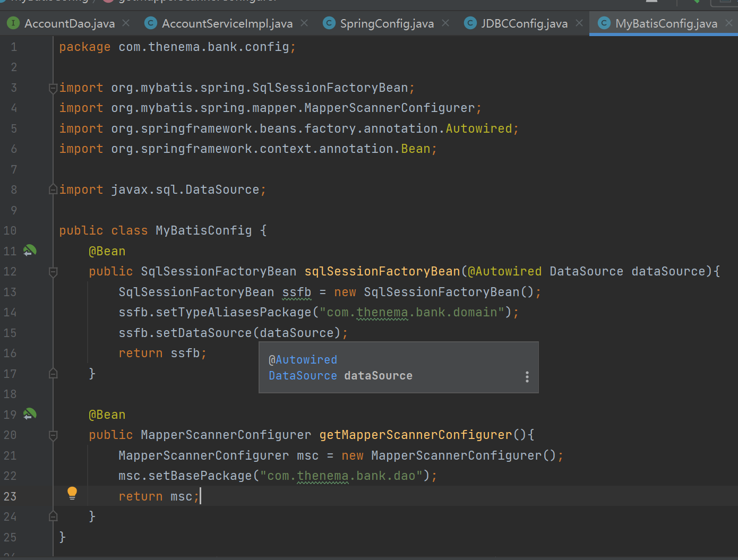Click the @Autowired parameter annotation on line 12
The image size is (738, 560).
click(504, 271)
